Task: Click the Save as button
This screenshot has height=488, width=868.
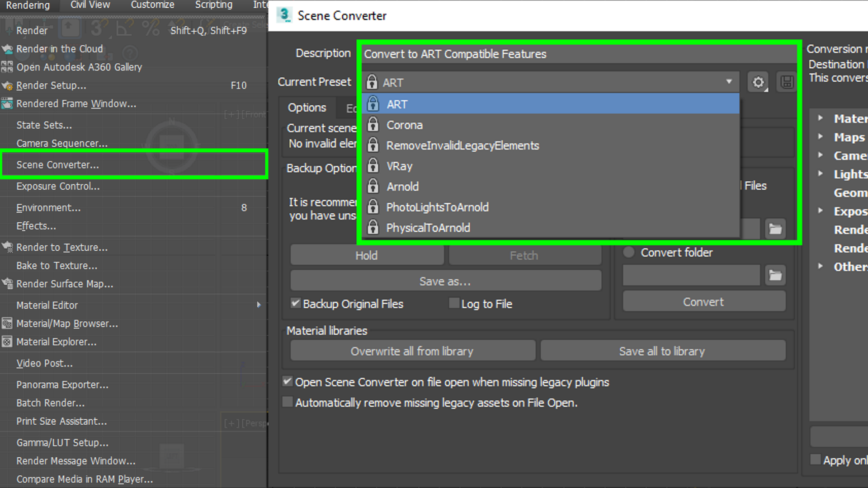Action: point(446,281)
